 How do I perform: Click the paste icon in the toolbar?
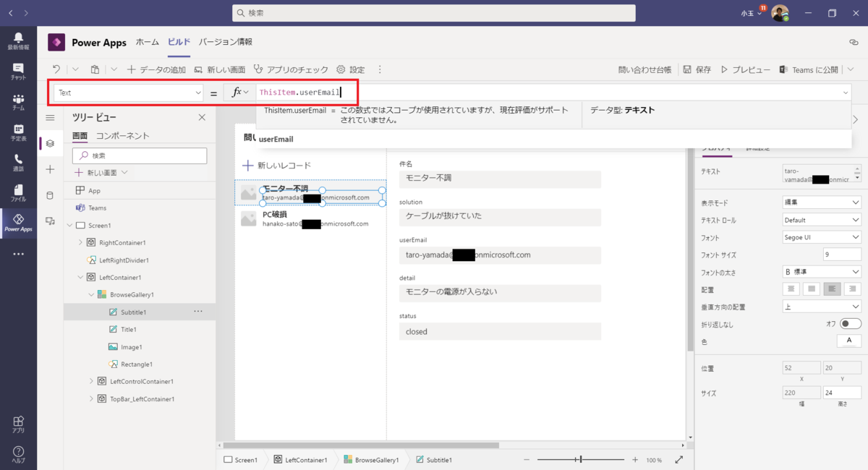click(95, 69)
